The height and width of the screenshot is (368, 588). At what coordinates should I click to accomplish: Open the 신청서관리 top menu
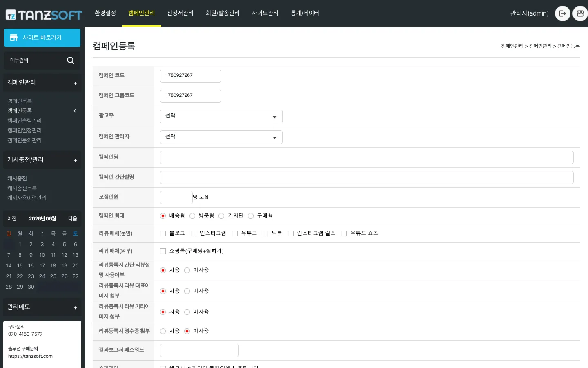click(x=180, y=13)
